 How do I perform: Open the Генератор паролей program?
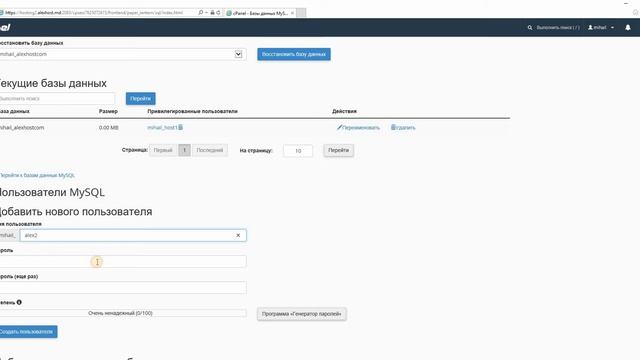tap(302, 314)
